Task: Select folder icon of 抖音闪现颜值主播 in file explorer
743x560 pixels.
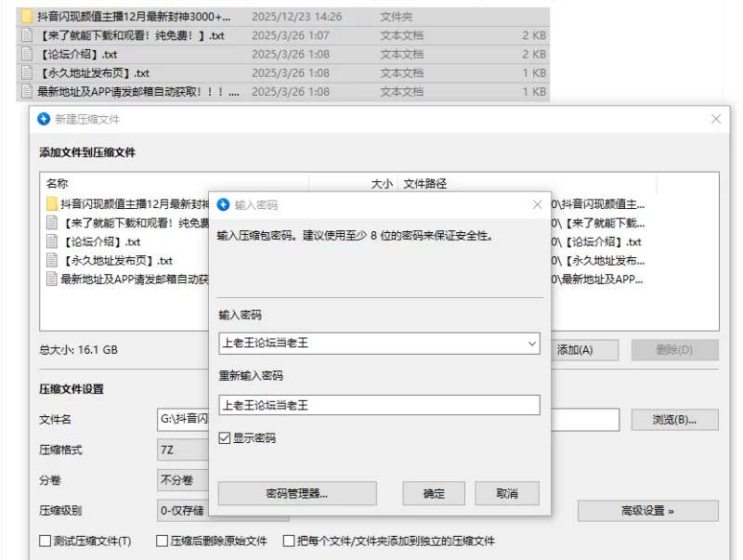Action: tap(27, 17)
